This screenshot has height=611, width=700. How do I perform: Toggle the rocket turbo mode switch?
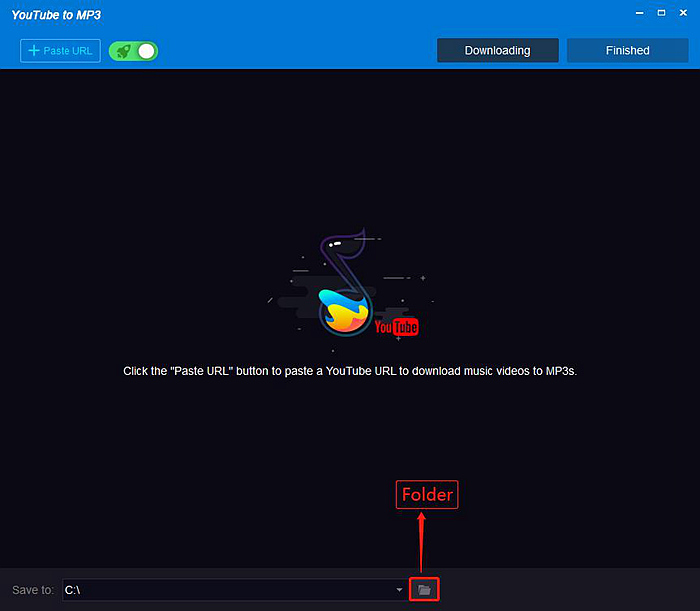tap(133, 51)
